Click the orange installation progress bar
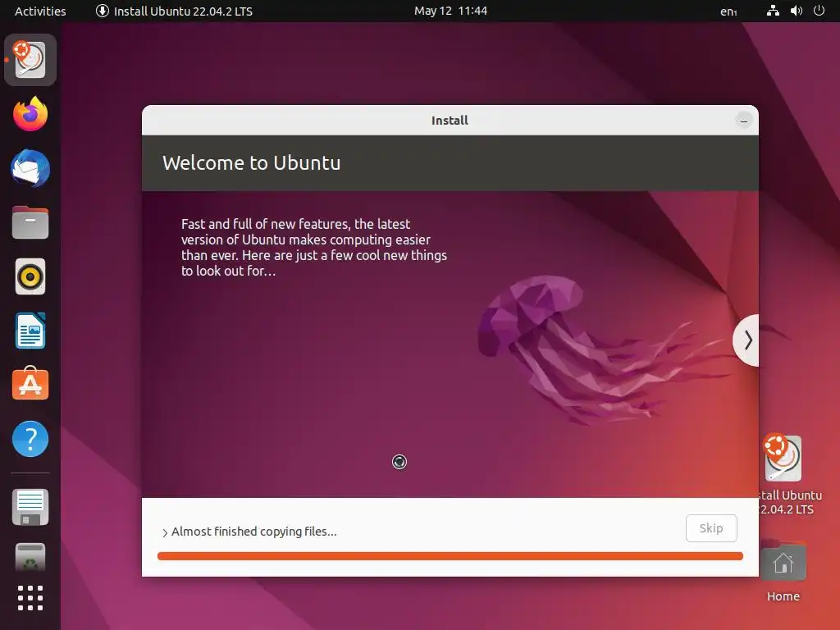Viewport: 840px width, 630px height. [x=450, y=556]
